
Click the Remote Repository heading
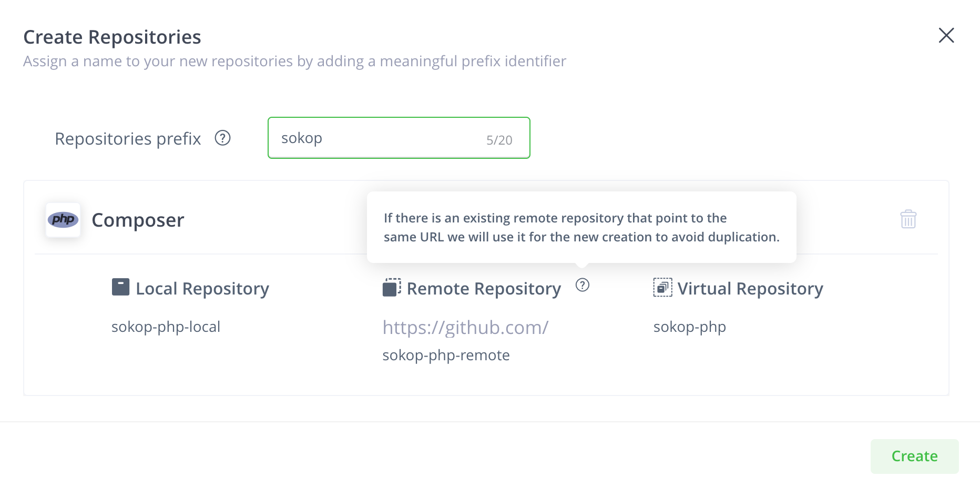[x=484, y=288]
